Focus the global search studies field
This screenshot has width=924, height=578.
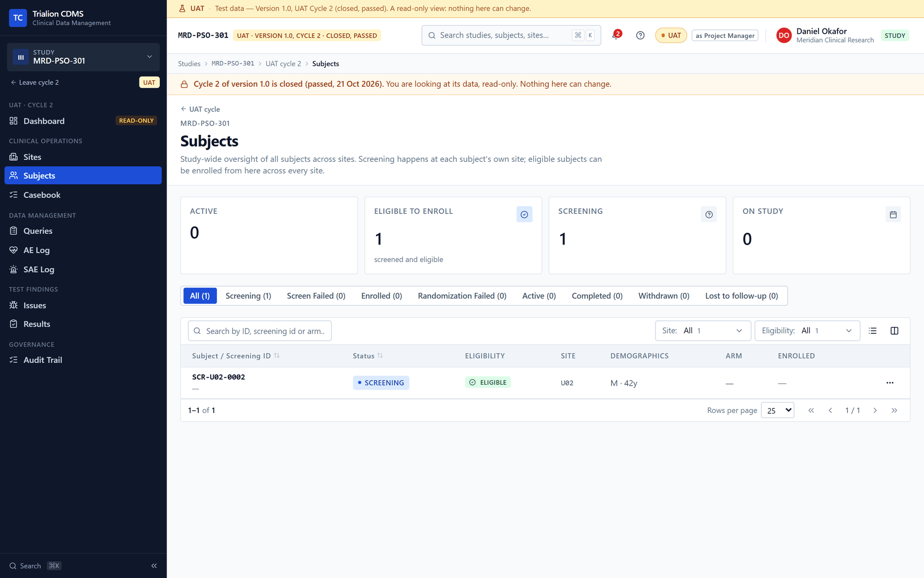click(x=511, y=35)
